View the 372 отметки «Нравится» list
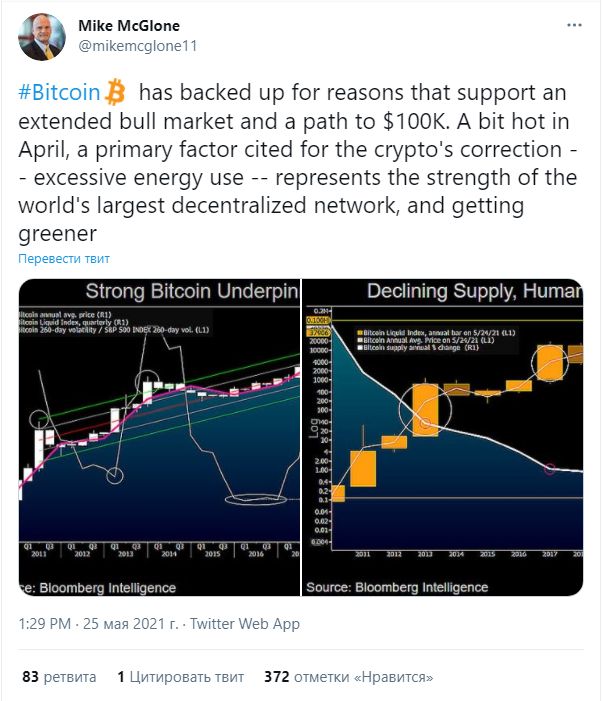 click(x=349, y=677)
